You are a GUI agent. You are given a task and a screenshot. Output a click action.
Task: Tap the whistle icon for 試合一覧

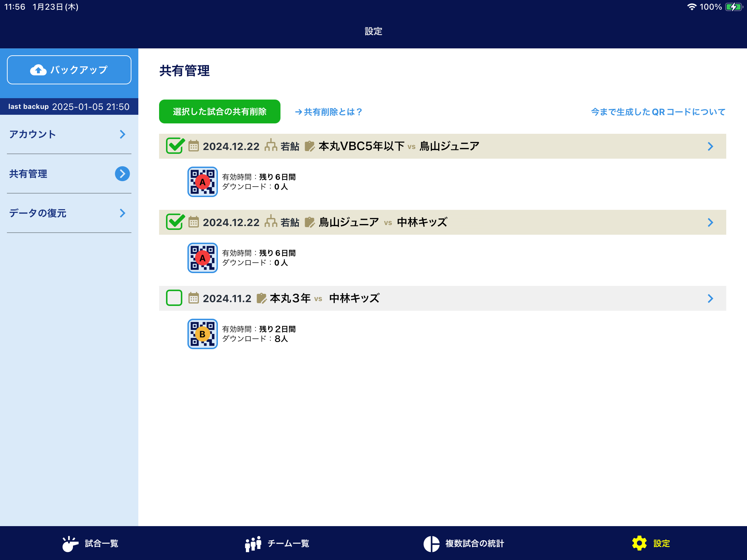pyautogui.click(x=70, y=543)
